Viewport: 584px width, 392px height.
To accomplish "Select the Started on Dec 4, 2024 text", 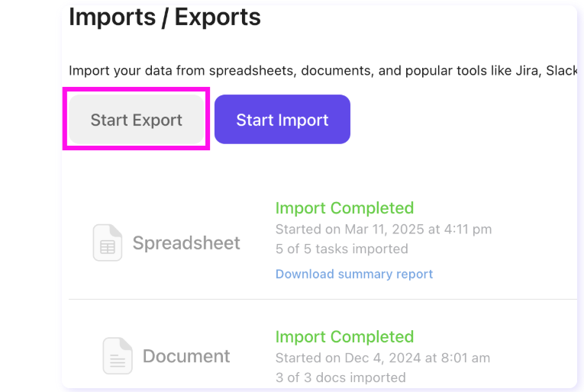I will pyautogui.click(x=383, y=358).
